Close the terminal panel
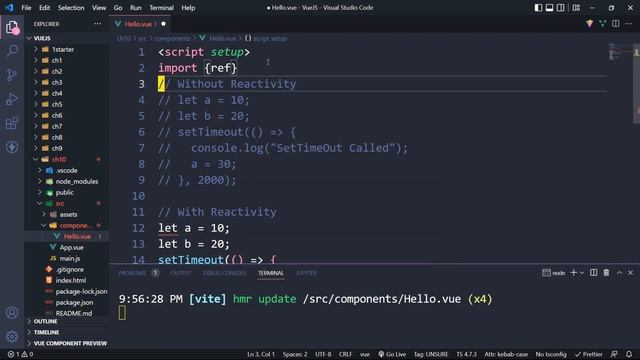640x360 pixels. (630, 273)
